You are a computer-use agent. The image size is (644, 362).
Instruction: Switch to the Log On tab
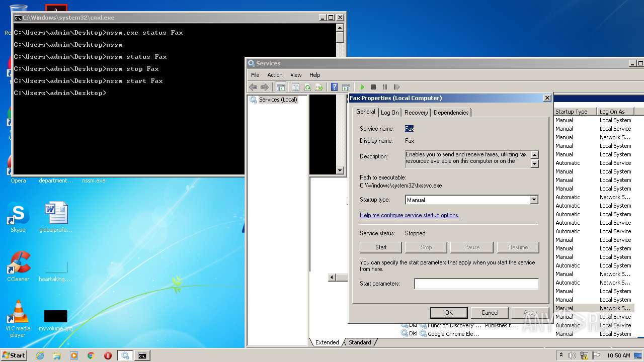(x=389, y=113)
